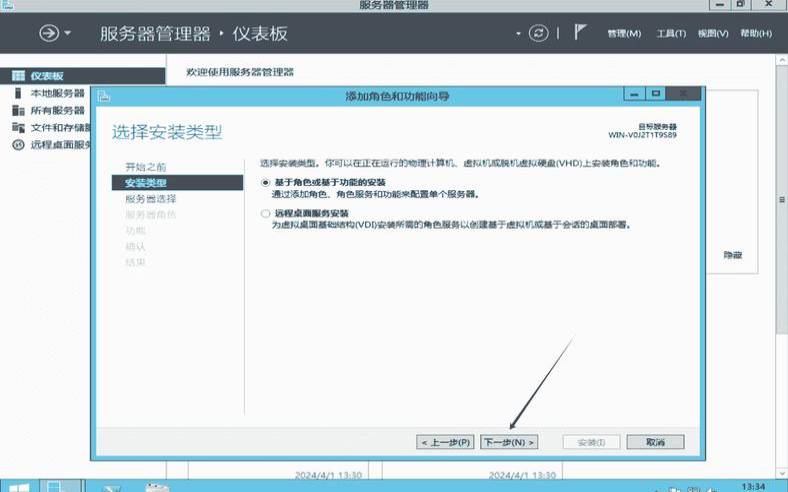Screen dimensions: 788x492
Task: Select 文件和存储 services in sidebar
Action: 60,128
